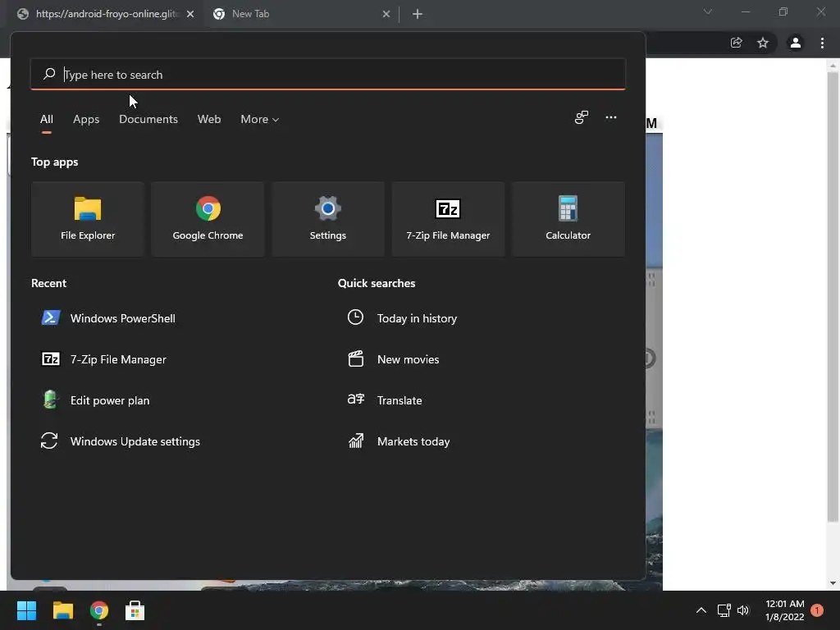
Task: Bookmark this page with star icon
Action: click(x=763, y=43)
